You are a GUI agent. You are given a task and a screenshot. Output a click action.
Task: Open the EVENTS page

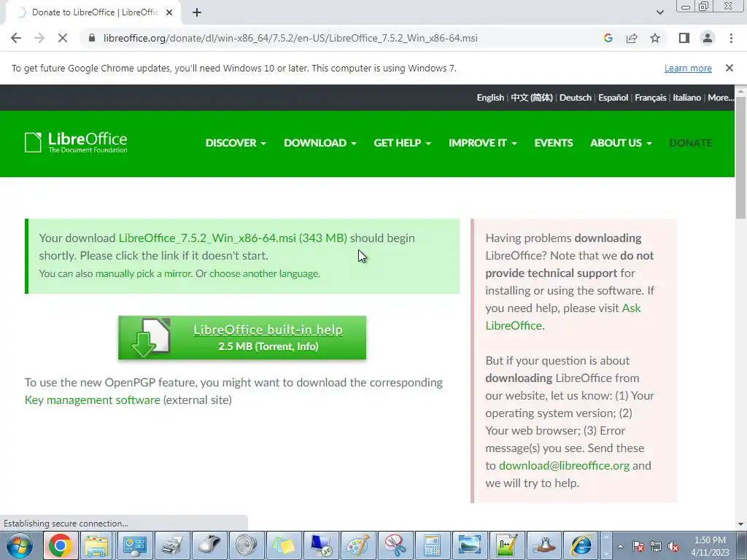click(553, 143)
